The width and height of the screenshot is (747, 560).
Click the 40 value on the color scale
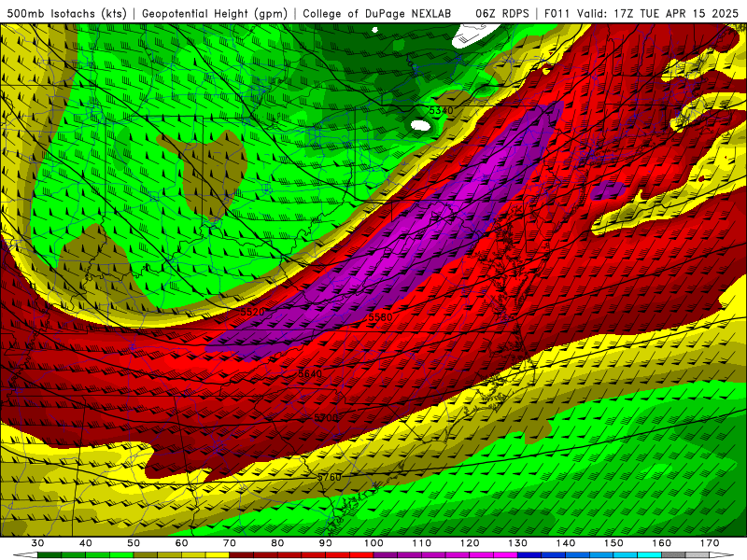pyautogui.click(x=85, y=543)
